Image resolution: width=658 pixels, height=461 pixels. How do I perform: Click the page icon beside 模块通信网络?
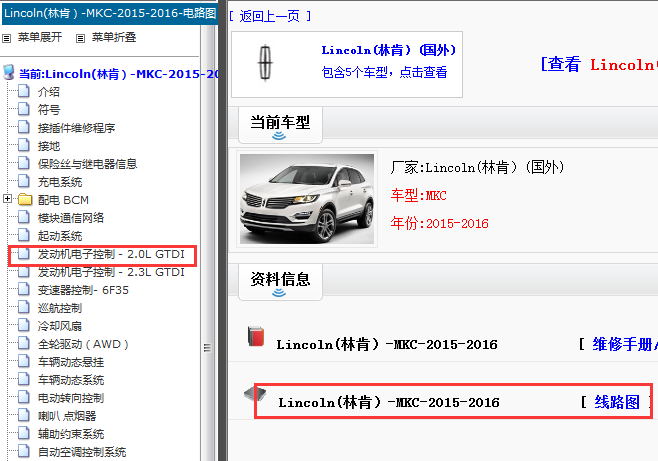click(x=24, y=217)
